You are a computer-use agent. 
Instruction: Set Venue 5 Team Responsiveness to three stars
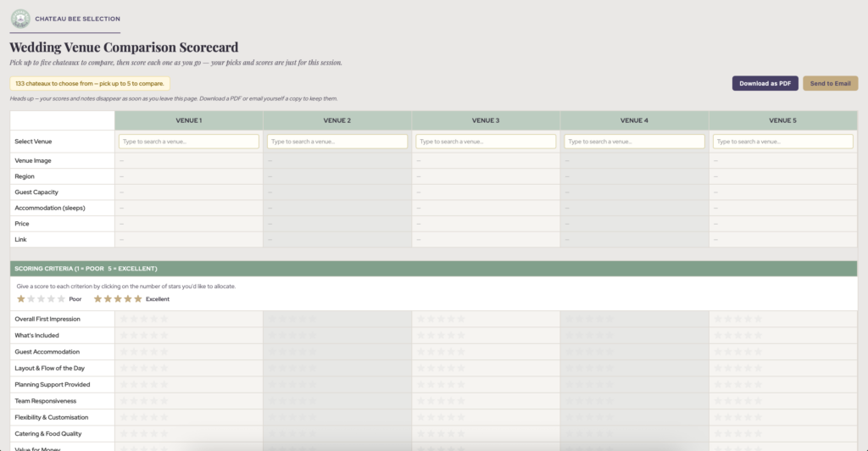point(738,401)
